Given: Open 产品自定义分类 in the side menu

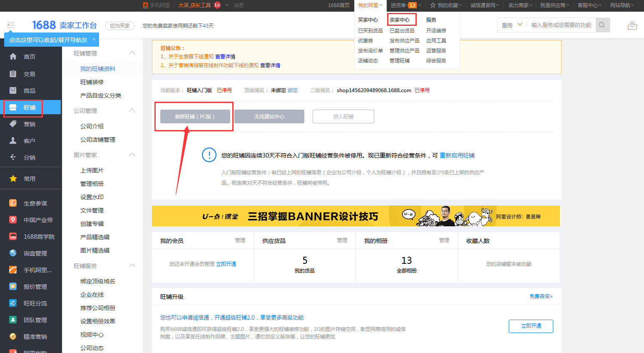Looking at the screenshot, I should [101, 95].
